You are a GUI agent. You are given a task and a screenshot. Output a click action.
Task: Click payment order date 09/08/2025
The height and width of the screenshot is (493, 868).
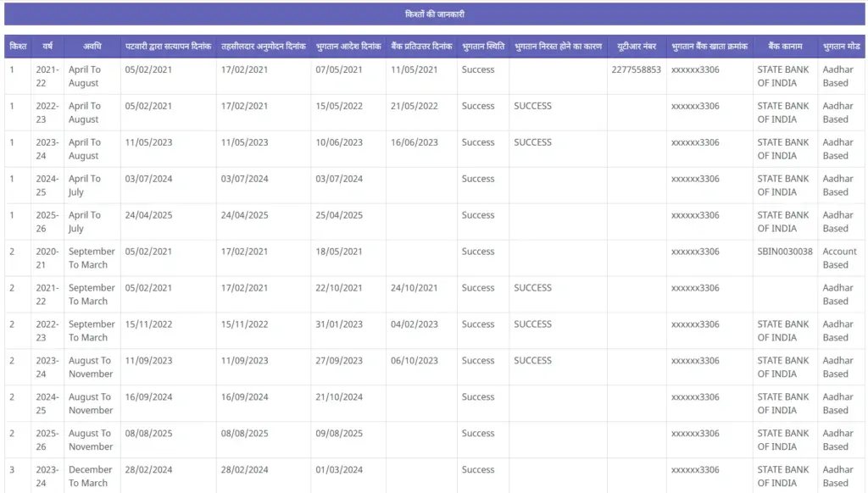point(339,434)
